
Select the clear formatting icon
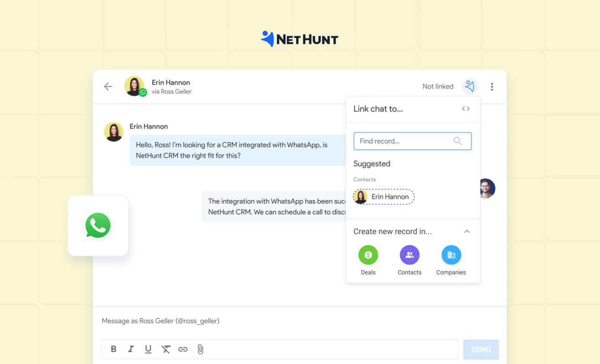pyautogui.click(x=166, y=349)
